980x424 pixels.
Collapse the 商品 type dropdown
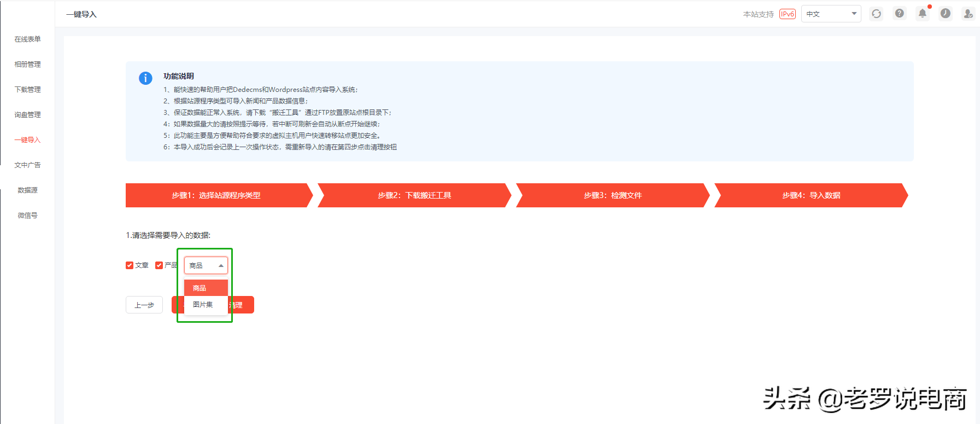click(x=206, y=265)
